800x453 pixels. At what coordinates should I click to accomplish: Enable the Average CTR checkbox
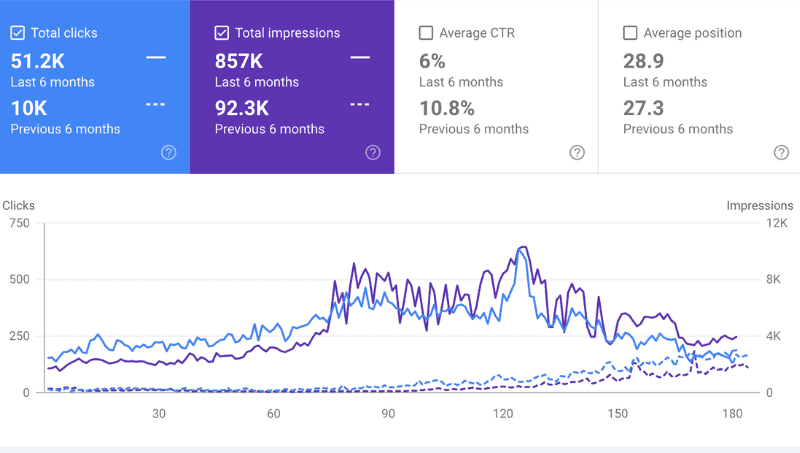(426, 33)
